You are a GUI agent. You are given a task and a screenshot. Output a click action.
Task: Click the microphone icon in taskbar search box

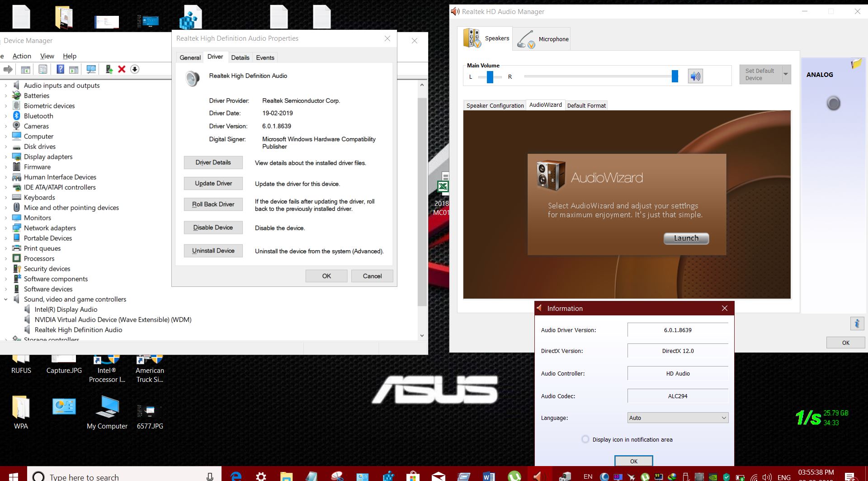[x=210, y=476]
